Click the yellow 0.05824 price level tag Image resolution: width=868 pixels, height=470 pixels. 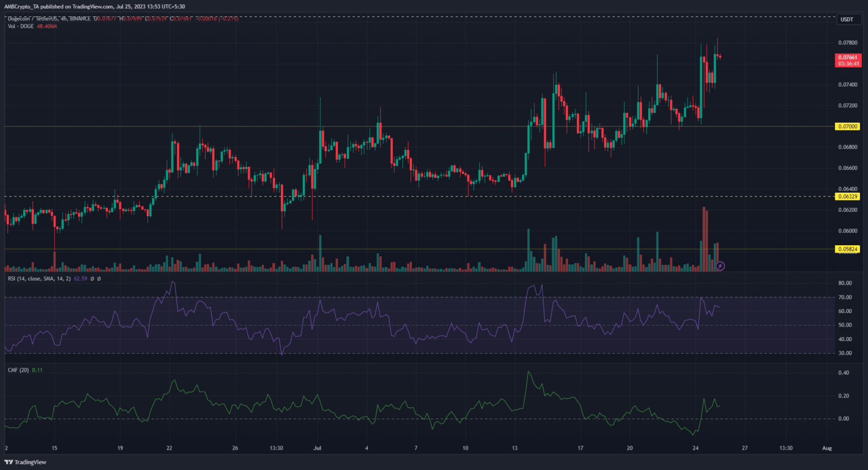click(848, 249)
